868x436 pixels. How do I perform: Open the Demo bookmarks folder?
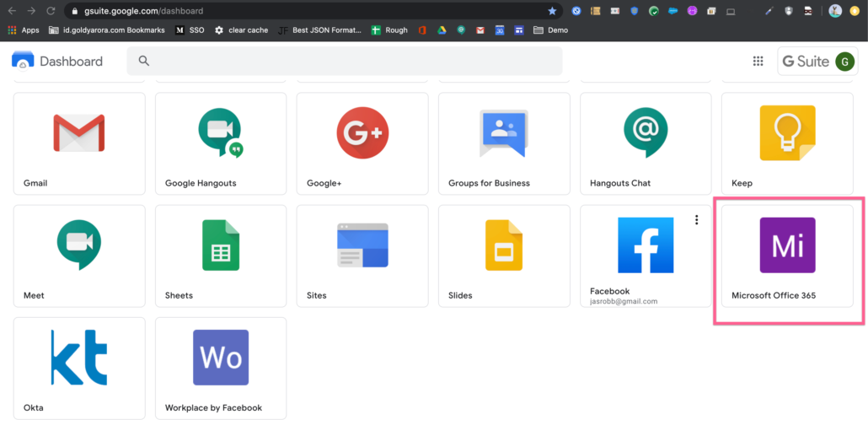pyautogui.click(x=551, y=30)
